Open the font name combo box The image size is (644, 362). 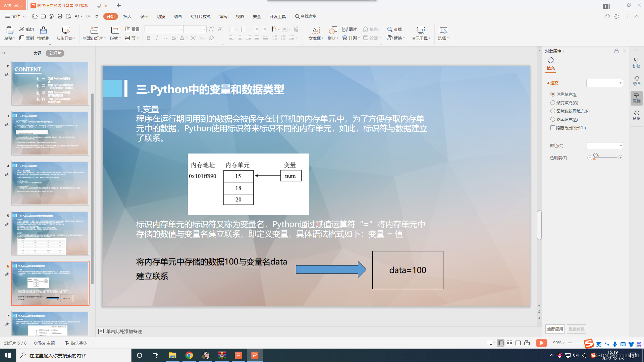(x=164, y=29)
